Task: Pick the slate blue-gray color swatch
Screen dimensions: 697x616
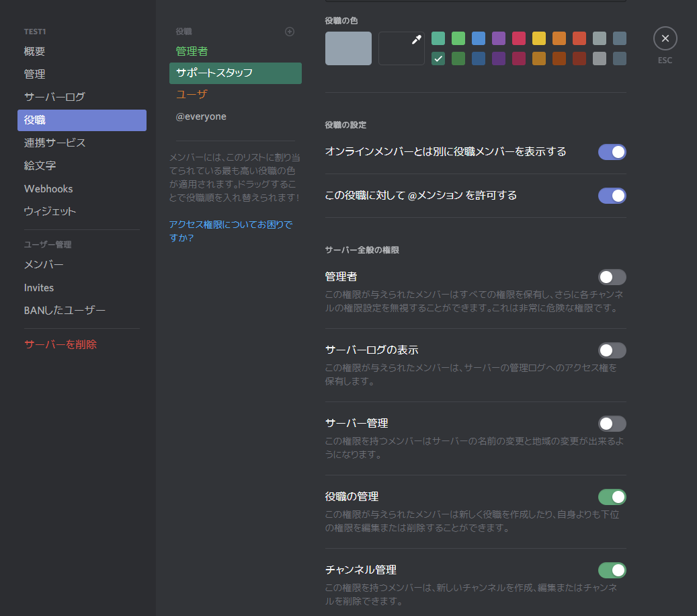Action: (620, 38)
